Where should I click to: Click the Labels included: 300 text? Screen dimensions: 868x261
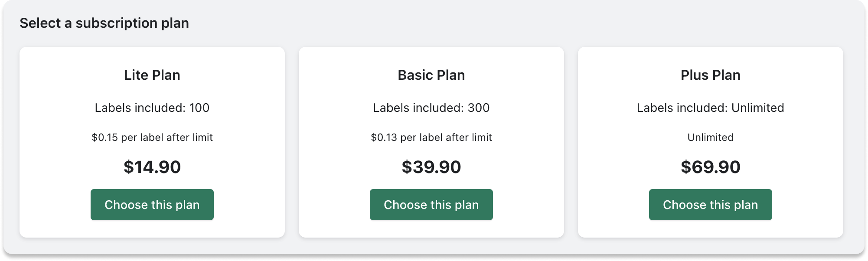coord(431,108)
